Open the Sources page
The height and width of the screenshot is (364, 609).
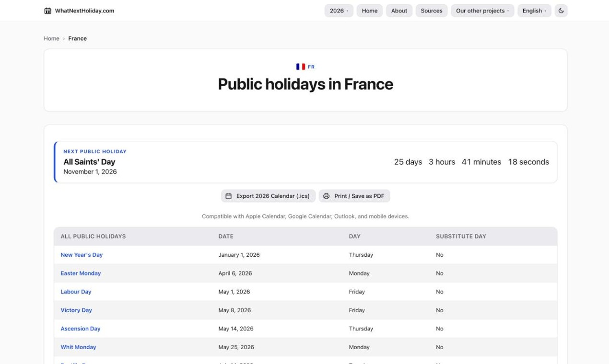point(432,11)
